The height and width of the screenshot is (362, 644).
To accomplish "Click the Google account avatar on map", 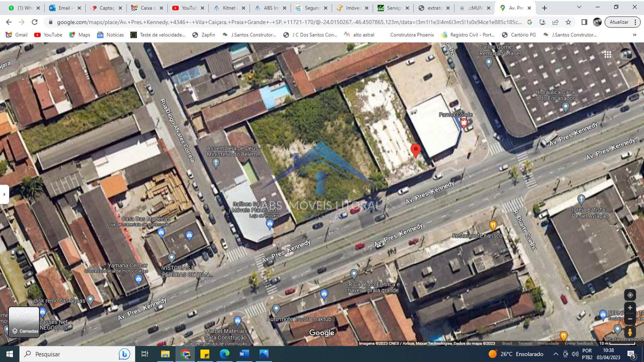I will 626,55.
